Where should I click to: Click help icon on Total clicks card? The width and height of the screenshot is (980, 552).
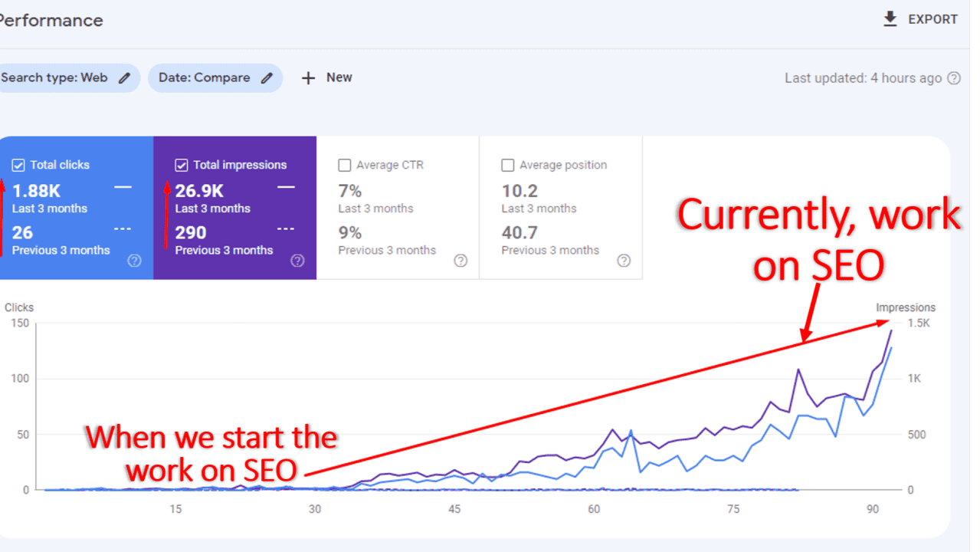point(134,261)
